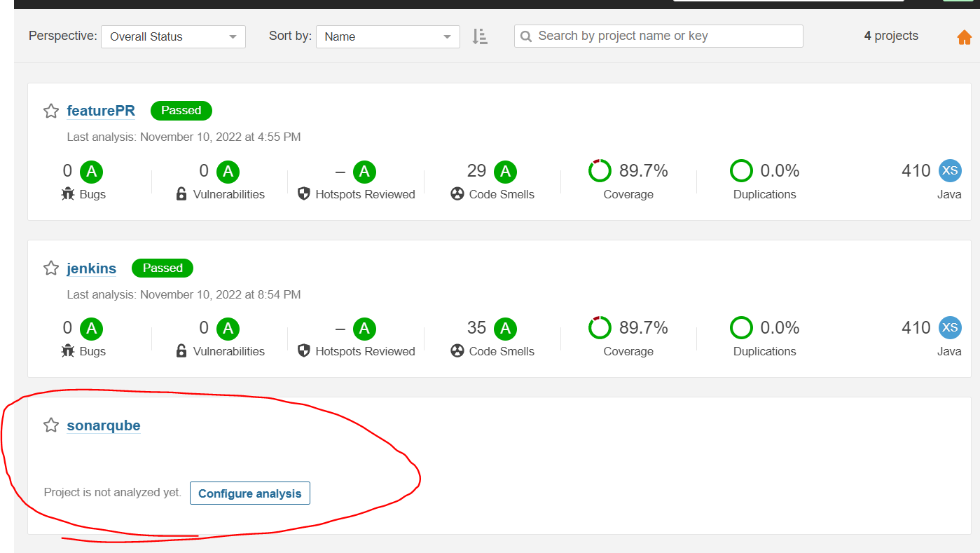Click featurePR Hotspots Reviewed A rating
The image size is (980, 553).
(x=364, y=171)
